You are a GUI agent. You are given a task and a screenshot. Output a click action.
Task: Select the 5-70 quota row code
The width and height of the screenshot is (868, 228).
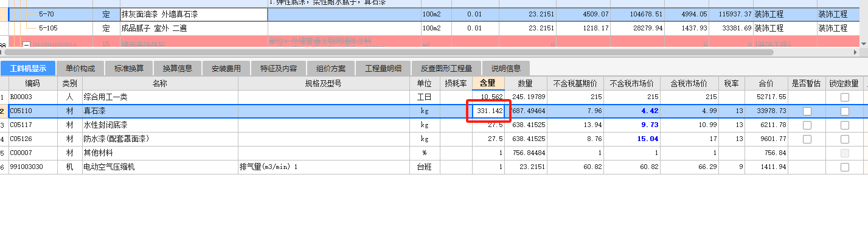pyautogui.click(x=46, y=14)
